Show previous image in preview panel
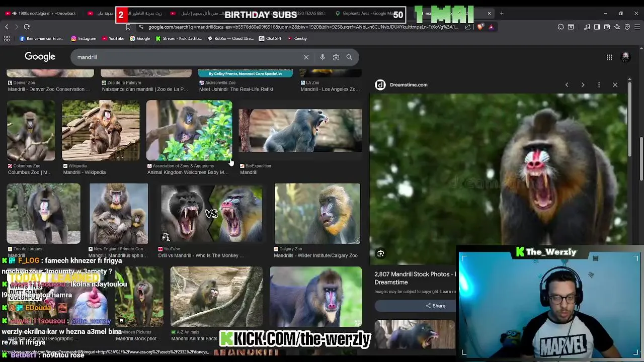 pyautogui.click(x=567, y=85)
